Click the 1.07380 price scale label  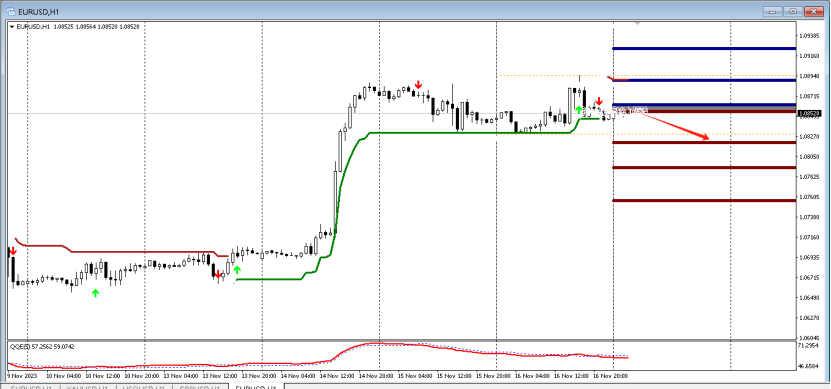point(809,217)
